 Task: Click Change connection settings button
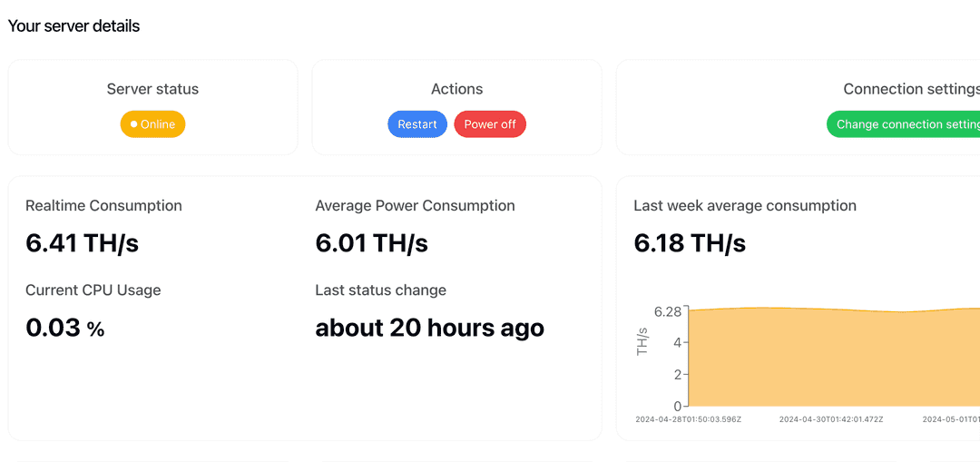[x=904, y=124]
